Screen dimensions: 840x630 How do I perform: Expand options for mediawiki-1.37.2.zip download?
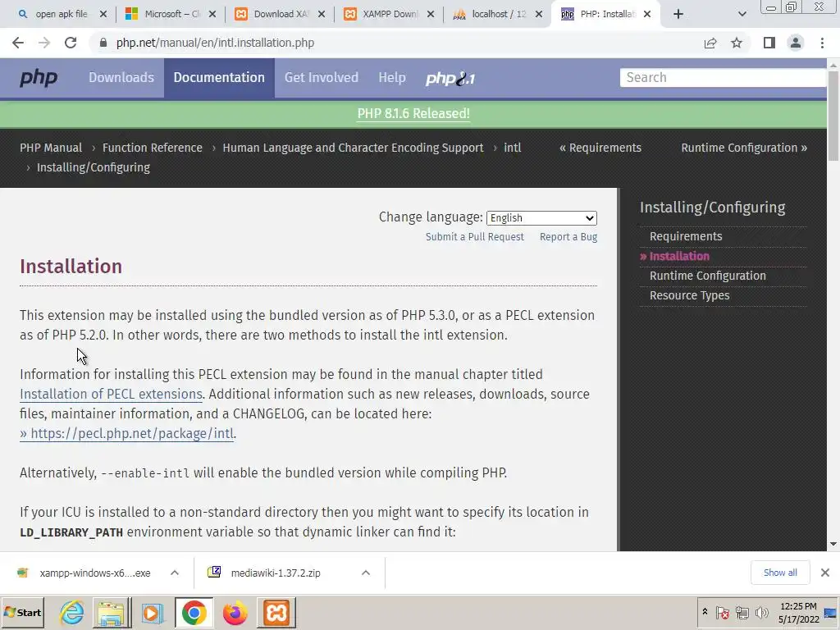coord(366,573)
